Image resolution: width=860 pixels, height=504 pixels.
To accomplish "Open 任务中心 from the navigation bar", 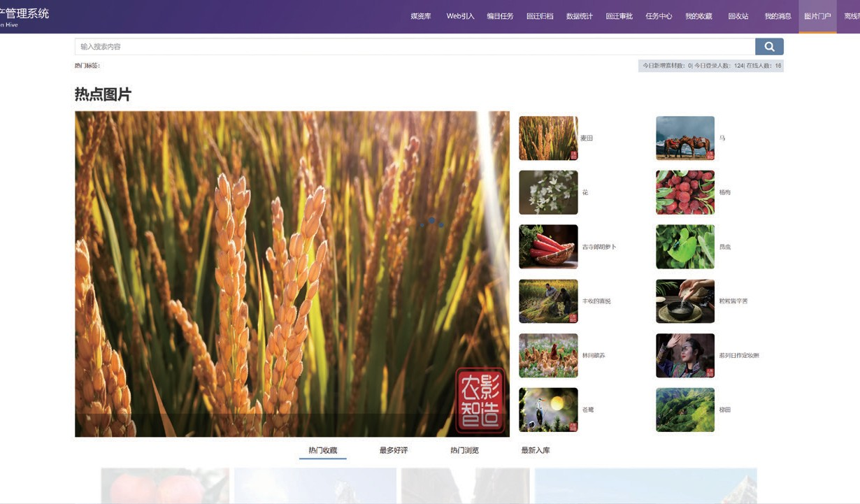I will tap(659, 16).
